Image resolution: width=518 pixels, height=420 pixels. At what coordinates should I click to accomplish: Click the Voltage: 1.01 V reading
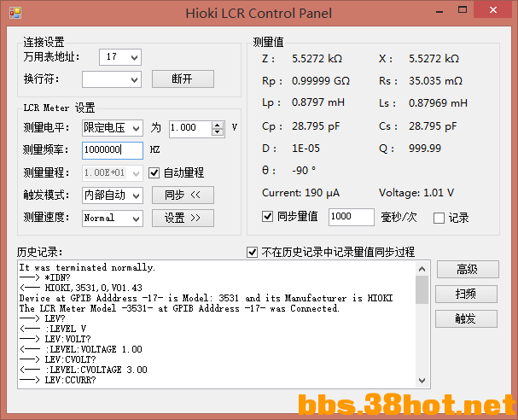416,193
